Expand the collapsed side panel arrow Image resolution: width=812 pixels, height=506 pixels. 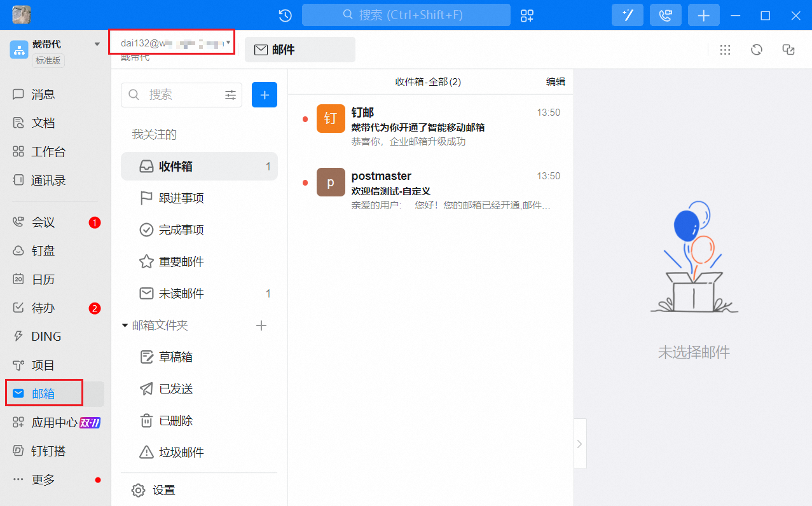tap(579, 444)
